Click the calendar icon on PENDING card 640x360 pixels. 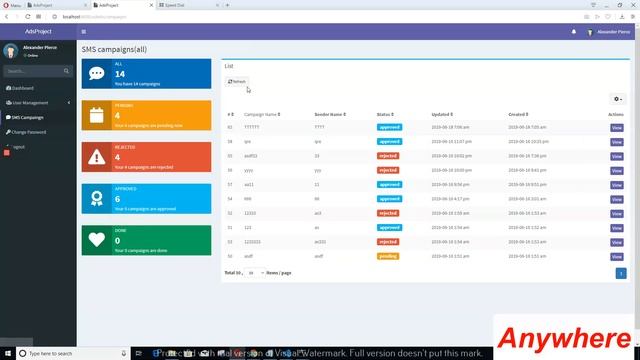point(97,115)
